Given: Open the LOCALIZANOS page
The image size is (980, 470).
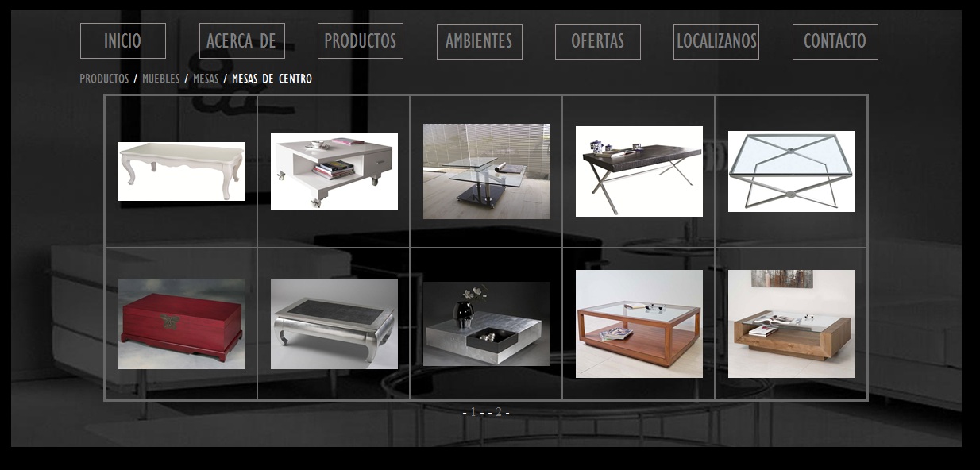Looking at the screenshot, I should click(716, 41).
